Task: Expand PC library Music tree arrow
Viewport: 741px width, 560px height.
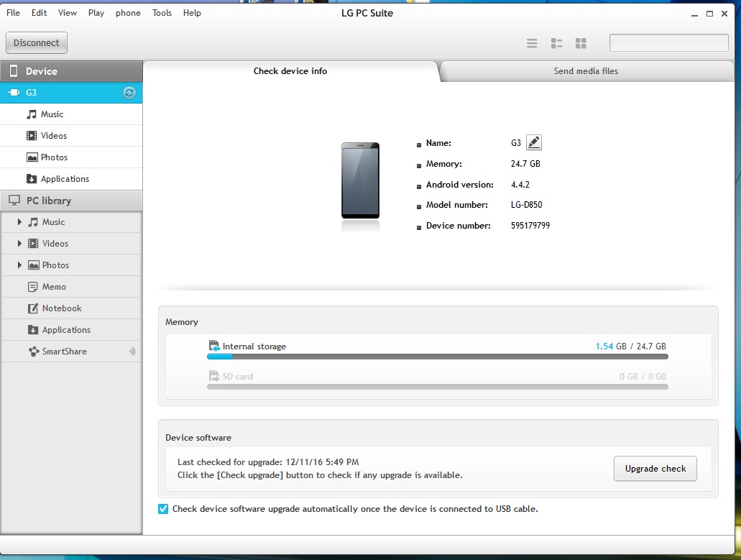Action: 19,221
